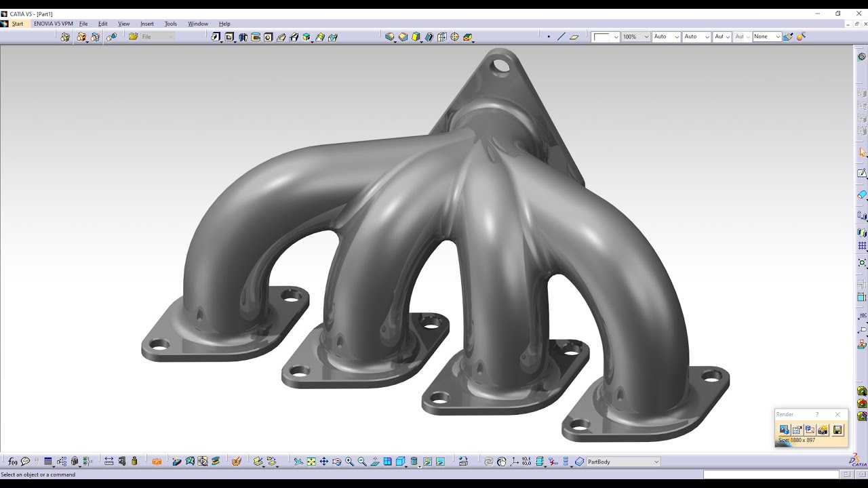868x488 pixels.
Task: Toggle Swap Visible Space icon
Action: coord(440,462)
